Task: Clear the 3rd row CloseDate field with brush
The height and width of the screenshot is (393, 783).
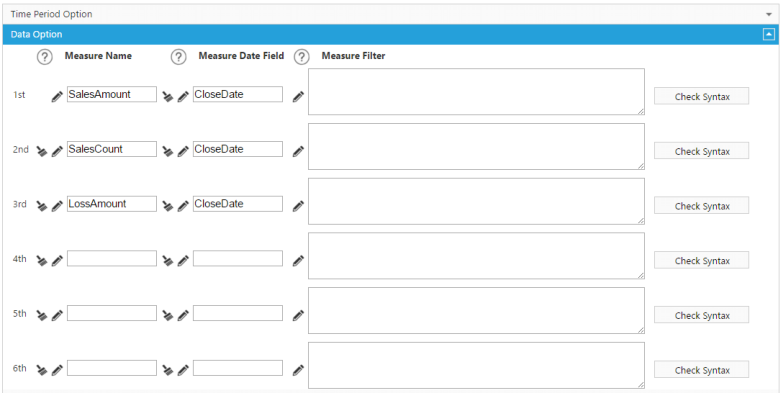Action: tap(168, 206)
